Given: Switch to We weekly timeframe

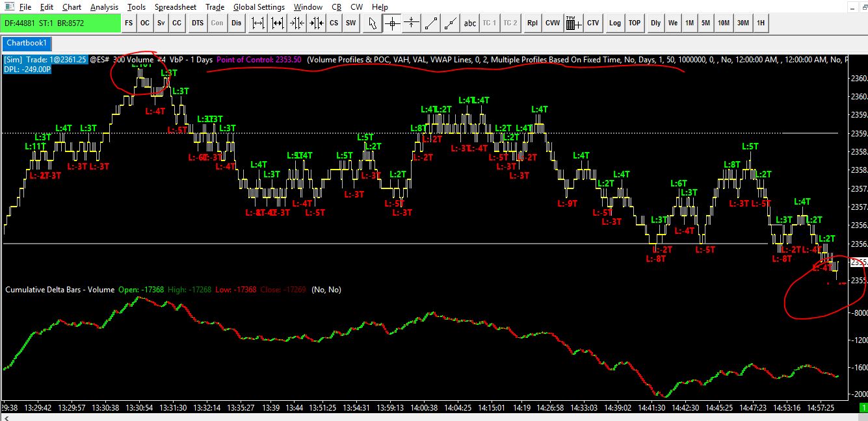Looking at the screenshot, I should pyautogui.click(x=673, y=23).
